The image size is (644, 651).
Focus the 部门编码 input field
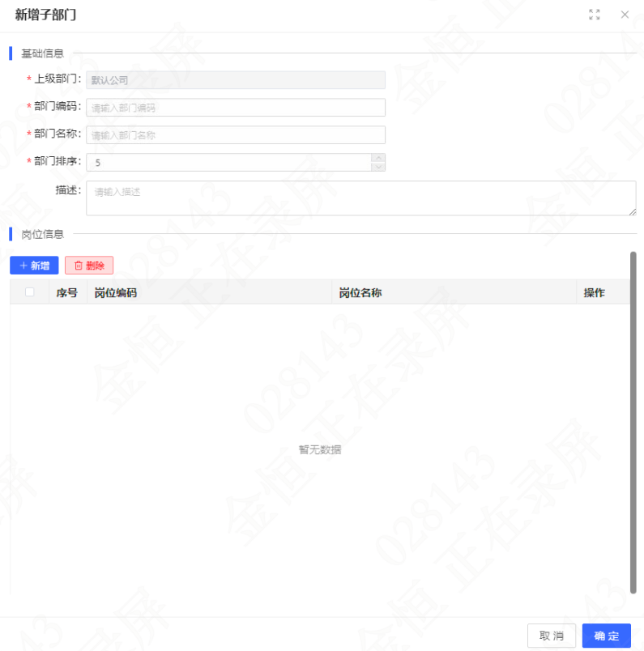(x=236, y=108)
